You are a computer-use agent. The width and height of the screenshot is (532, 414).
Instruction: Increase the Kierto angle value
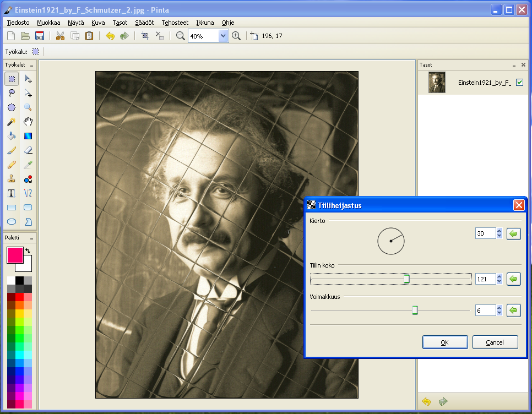point(499,231)
